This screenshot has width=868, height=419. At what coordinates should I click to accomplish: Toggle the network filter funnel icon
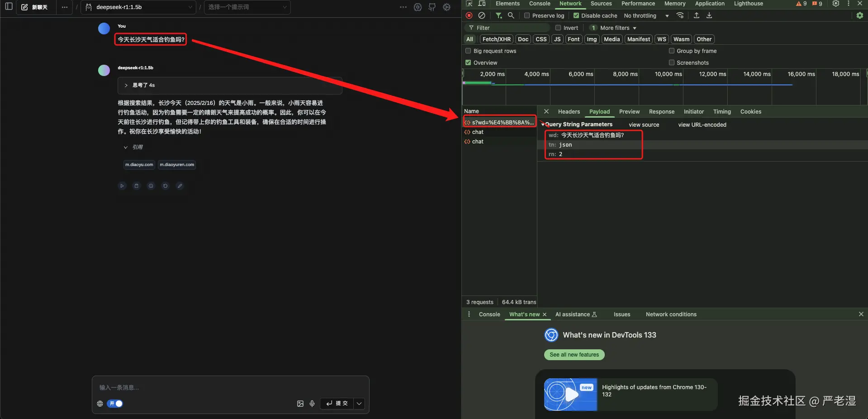pos(499,15)
